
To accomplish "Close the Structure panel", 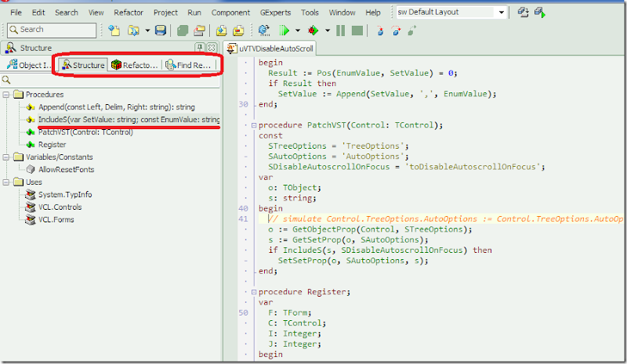I will pos(212,48).
